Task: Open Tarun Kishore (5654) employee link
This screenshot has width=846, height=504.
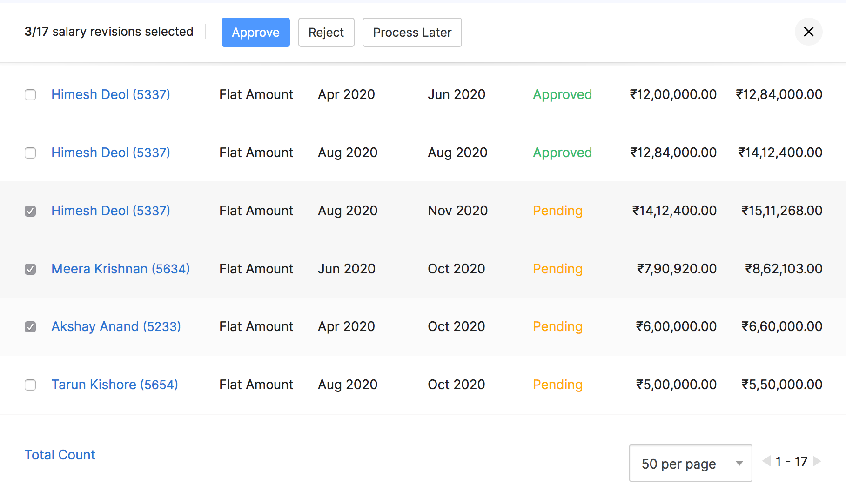Action: pyautogui.click(x=114, y=385)
